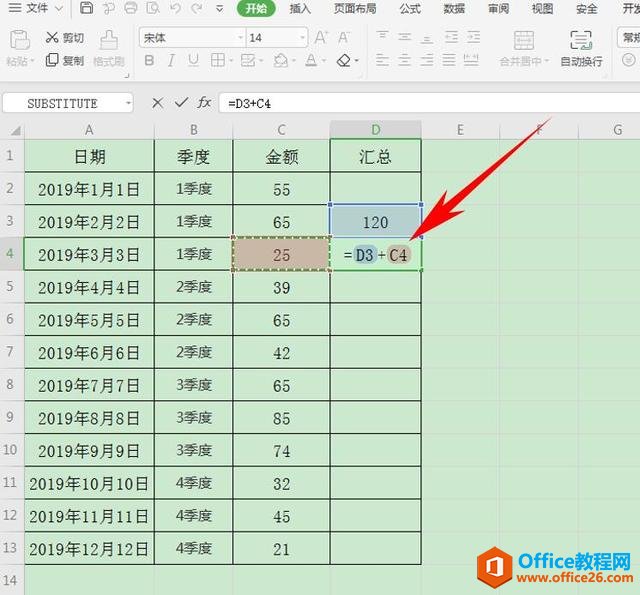Click cell D3 showing 120
Viewport: 640px width, 595px height.
click(x=376, y=222)
